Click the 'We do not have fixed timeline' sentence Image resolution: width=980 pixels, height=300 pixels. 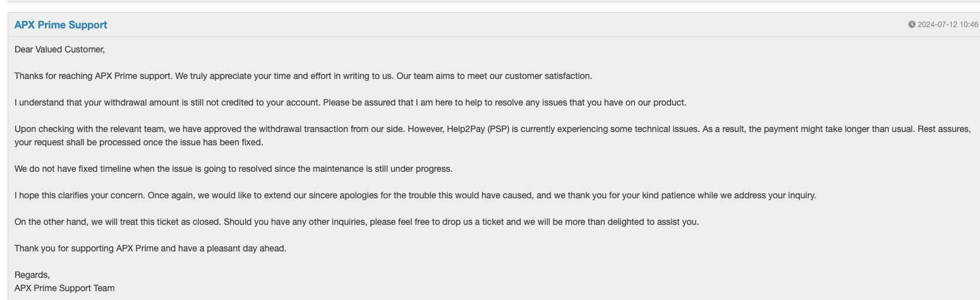click(x=234, y=169)
